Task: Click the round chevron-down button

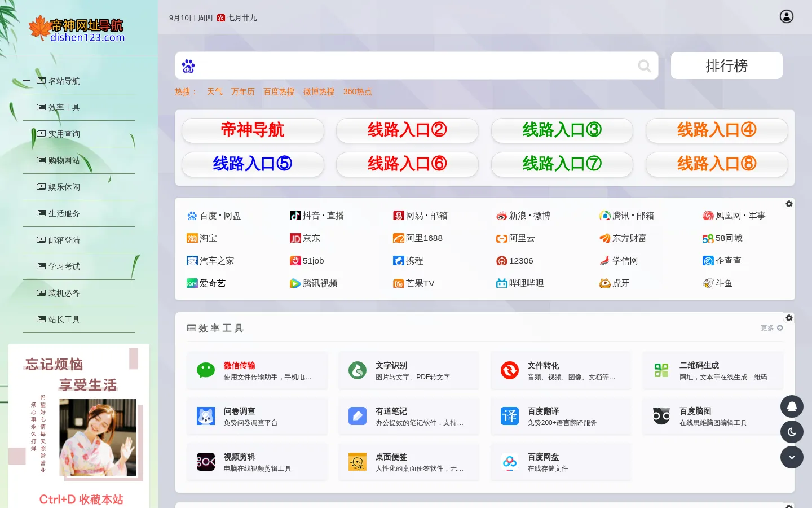Action: [792, 457]
